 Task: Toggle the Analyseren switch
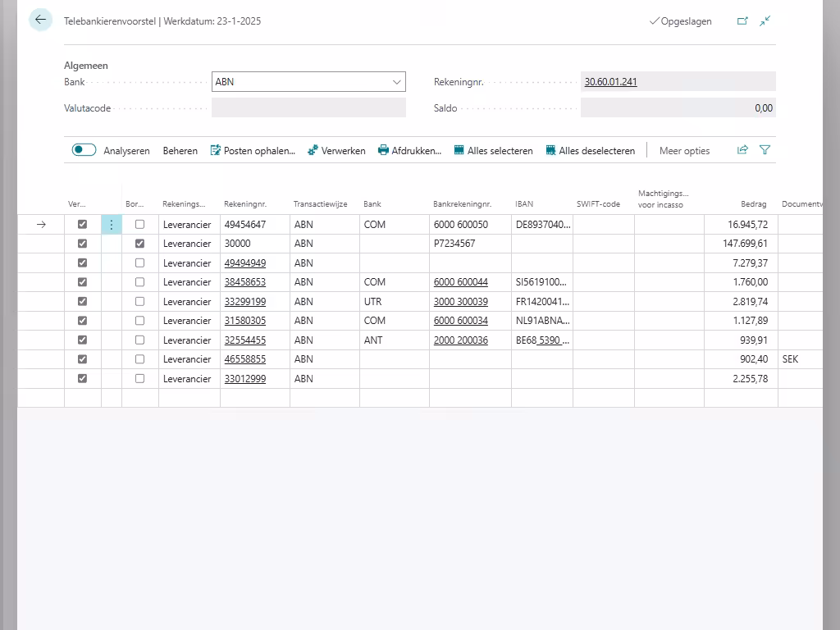(84, 150)
